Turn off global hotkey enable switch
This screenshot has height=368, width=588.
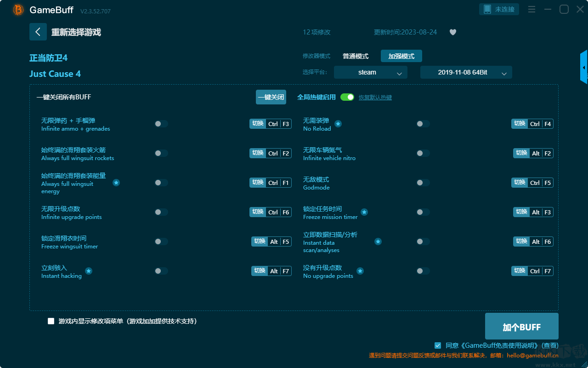point(347,97)
